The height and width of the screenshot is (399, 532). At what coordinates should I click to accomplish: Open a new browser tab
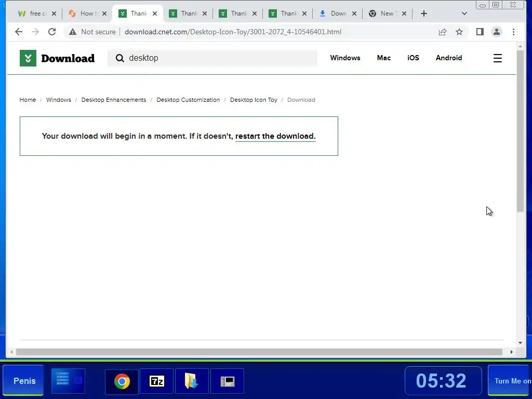click(424, 14)
